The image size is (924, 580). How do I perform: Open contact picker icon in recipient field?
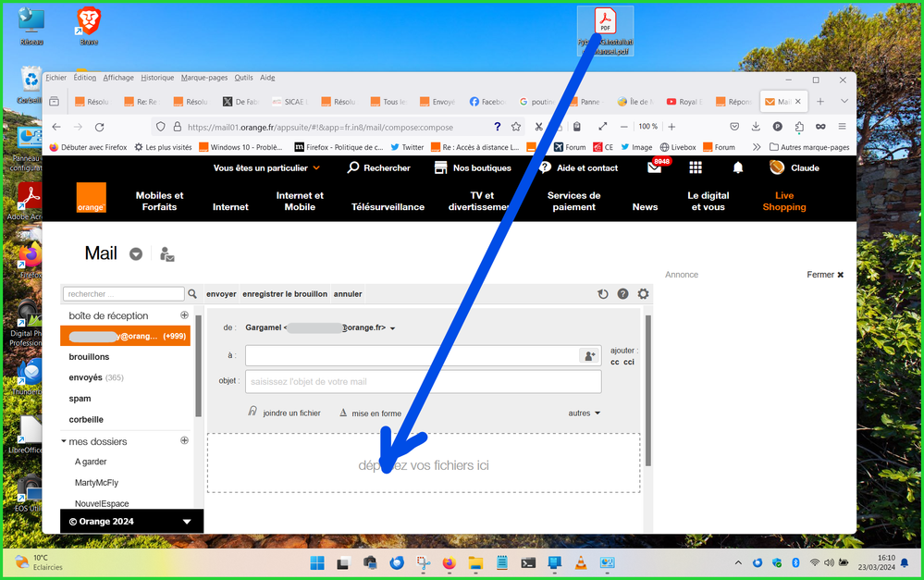coord(588,356)
